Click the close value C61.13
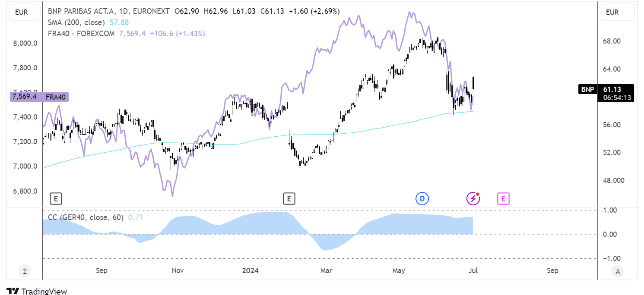 pyautogui.click(x=272, y=11)
